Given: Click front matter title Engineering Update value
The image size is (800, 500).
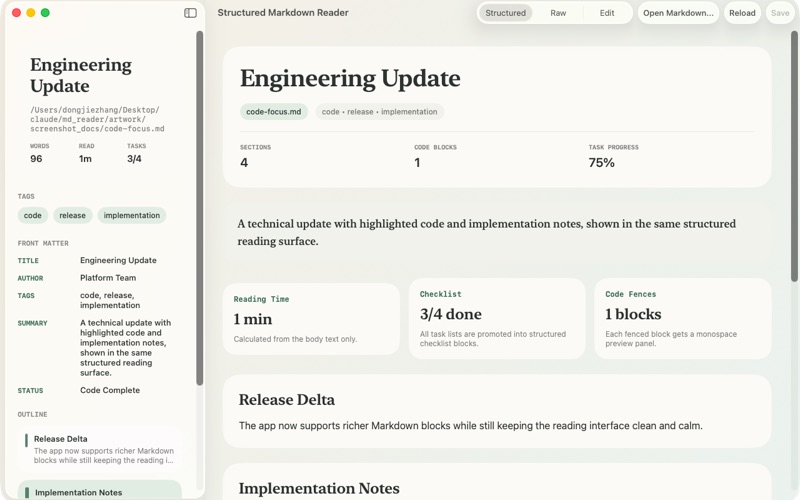Looking at the screenshot, I should tap(118, 260).
